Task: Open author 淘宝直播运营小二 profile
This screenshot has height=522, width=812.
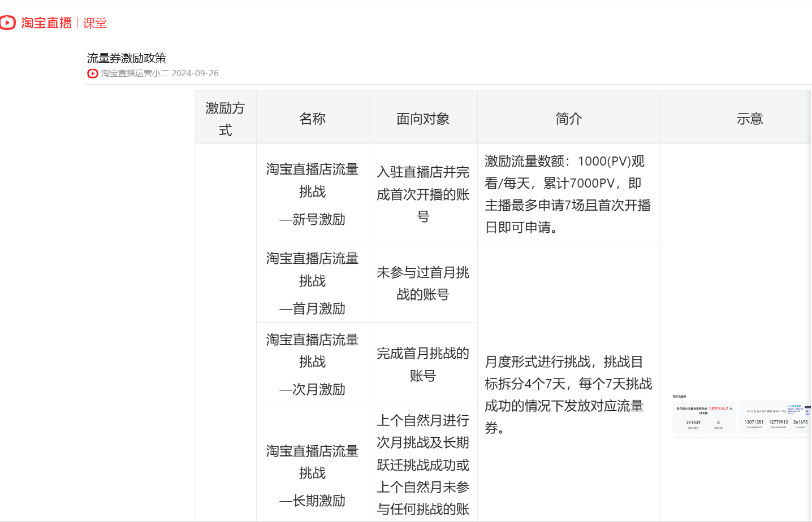Action: pyautogui.click(x=135, y=73)
